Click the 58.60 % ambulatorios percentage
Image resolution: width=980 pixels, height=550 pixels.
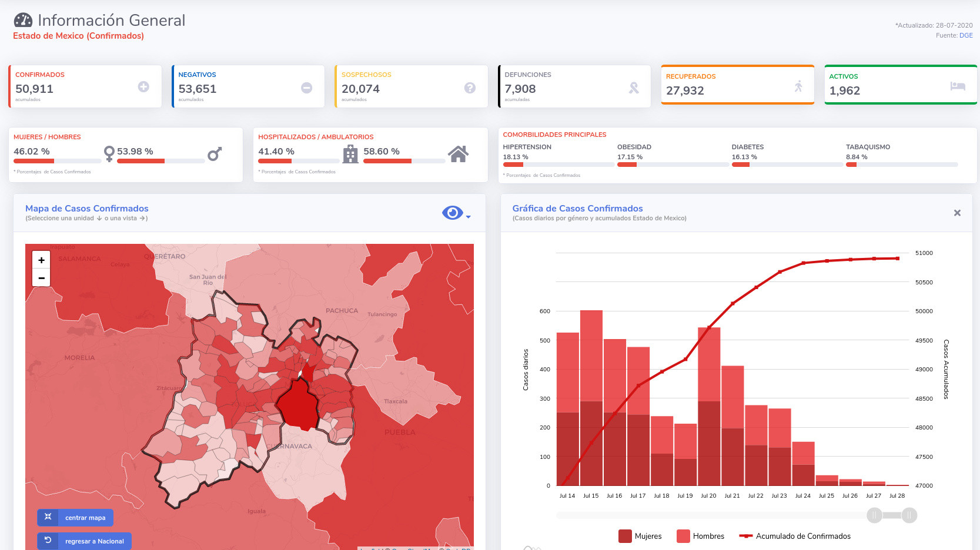tap(382, 152)
